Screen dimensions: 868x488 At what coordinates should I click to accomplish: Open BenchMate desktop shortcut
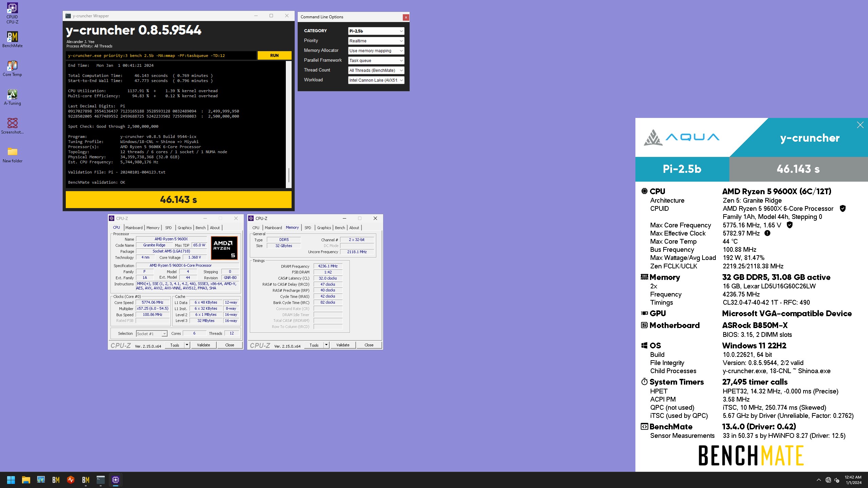(12, 40)
